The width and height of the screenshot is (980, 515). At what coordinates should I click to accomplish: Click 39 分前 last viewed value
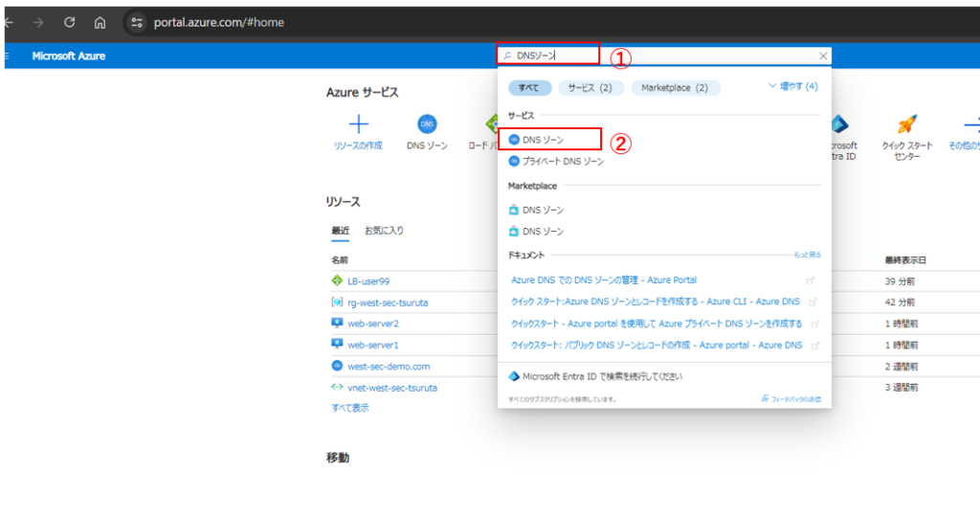coord(900,281)
